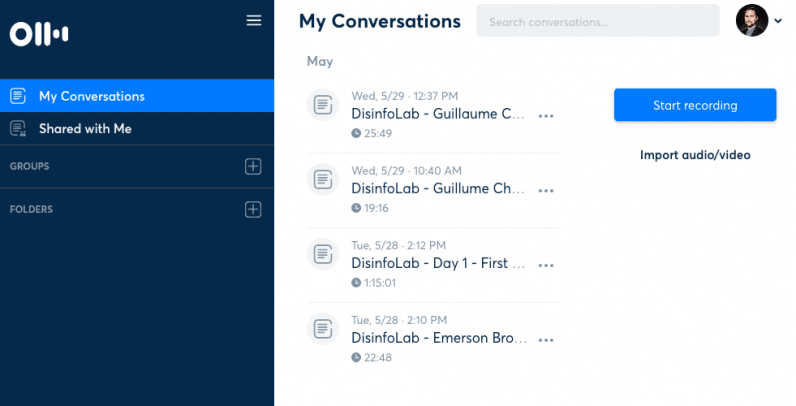Click the Search conversations field
This screenshot has width=796, height=406.
pos(597,20)
